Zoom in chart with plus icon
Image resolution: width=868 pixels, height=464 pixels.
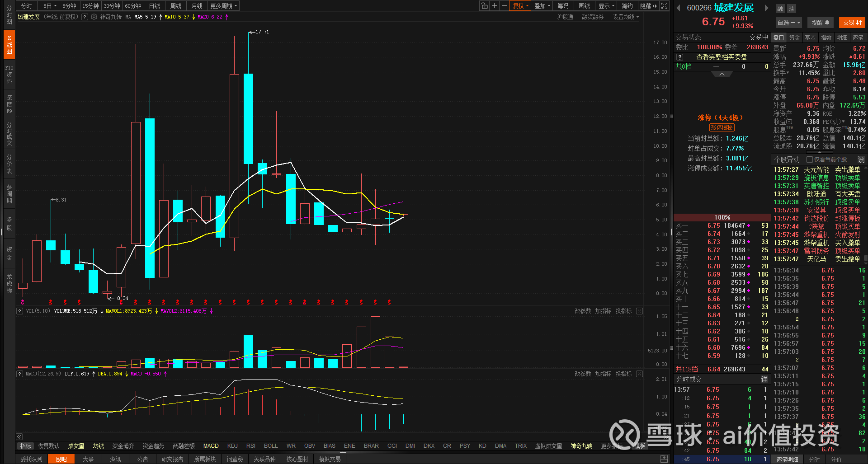pyautogui.click(x=494, y=6)
